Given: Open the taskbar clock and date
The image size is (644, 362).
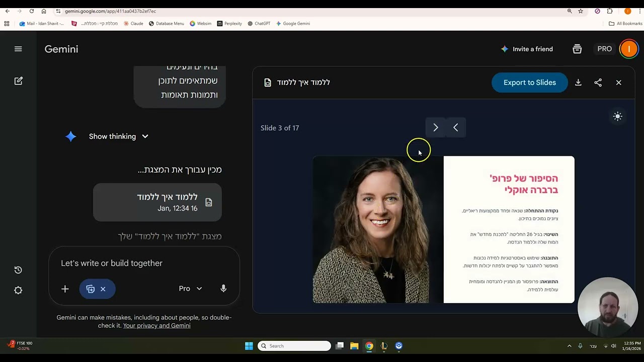Looking at the screenshot, I should coord(632,346).
